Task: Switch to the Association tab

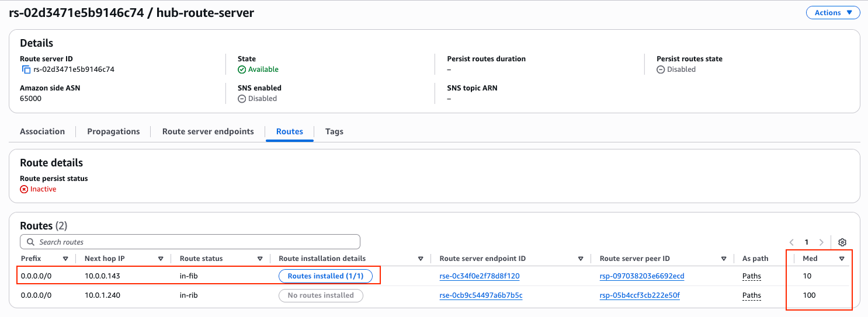Action: [42, 131]
